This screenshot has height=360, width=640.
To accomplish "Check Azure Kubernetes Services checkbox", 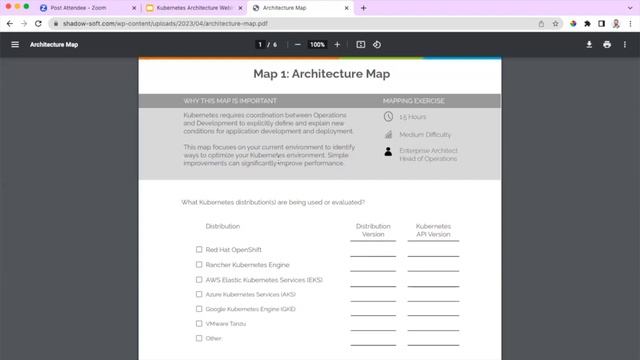I will [x=199, y=294].
